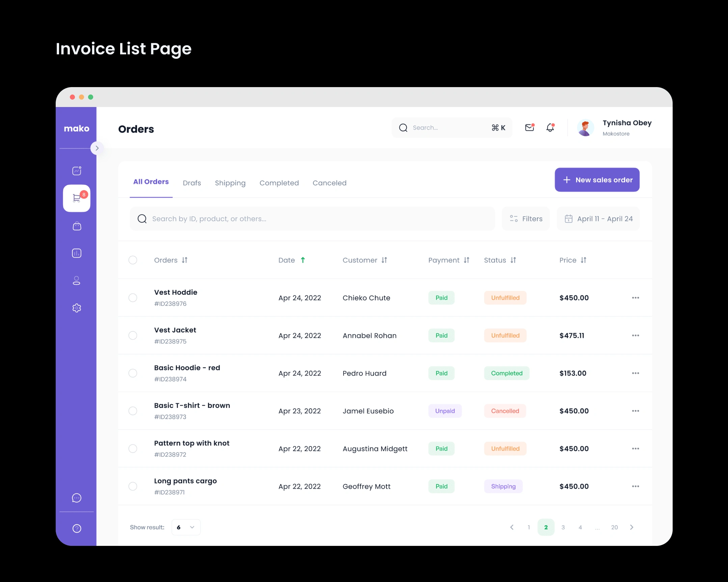Select the Basic T-shirt - brown checkbox
The height and width of the screenshot is (582, 728).
pyautogui.click(x=133, y=411)
